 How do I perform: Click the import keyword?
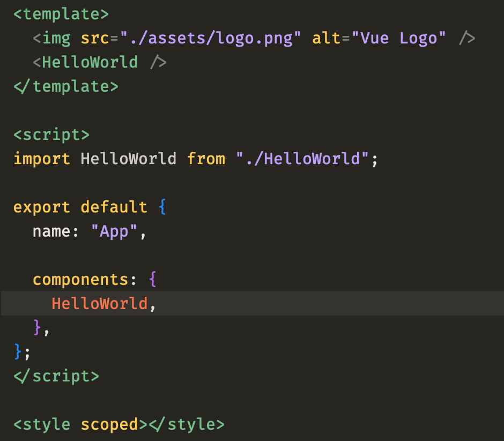[x=42, y=159]
